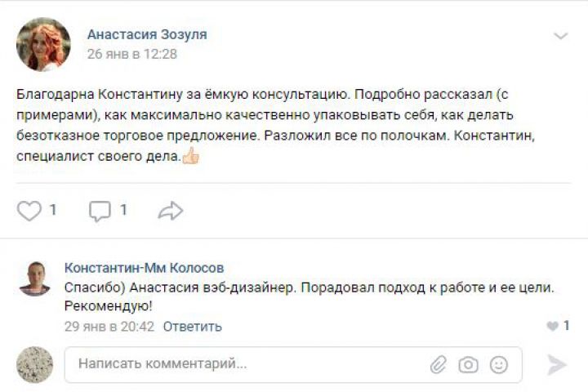Share the post using the arrow icon
Viewport: 588px width, 392px height.
point(170,211)
